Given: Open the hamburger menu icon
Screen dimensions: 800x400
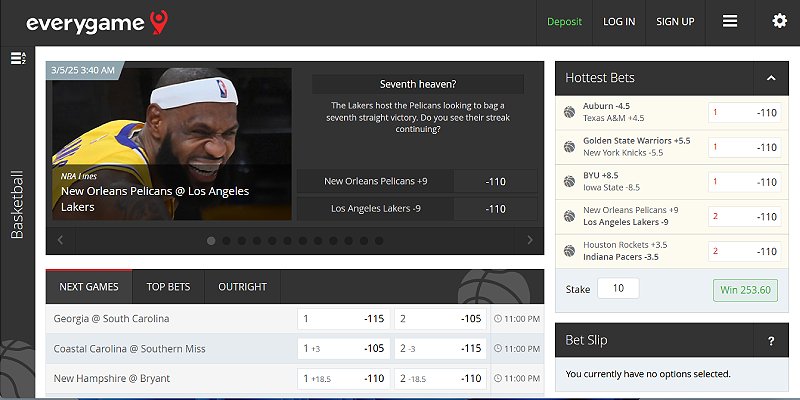Looking at the screenshot, I should pos(730,21).
